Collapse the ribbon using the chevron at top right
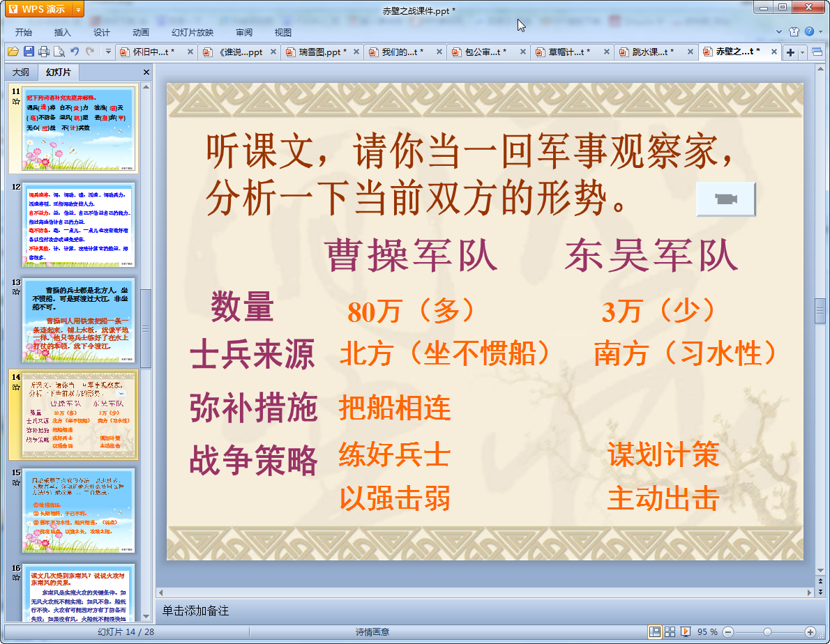 [x=778, y=32]
